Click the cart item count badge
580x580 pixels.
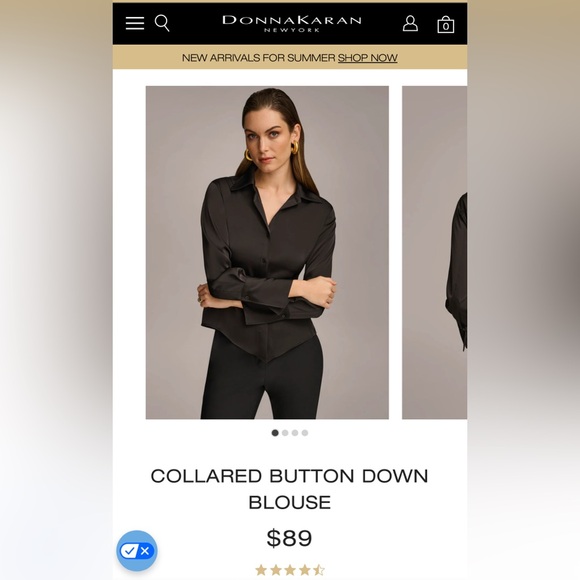pos(445,26)
